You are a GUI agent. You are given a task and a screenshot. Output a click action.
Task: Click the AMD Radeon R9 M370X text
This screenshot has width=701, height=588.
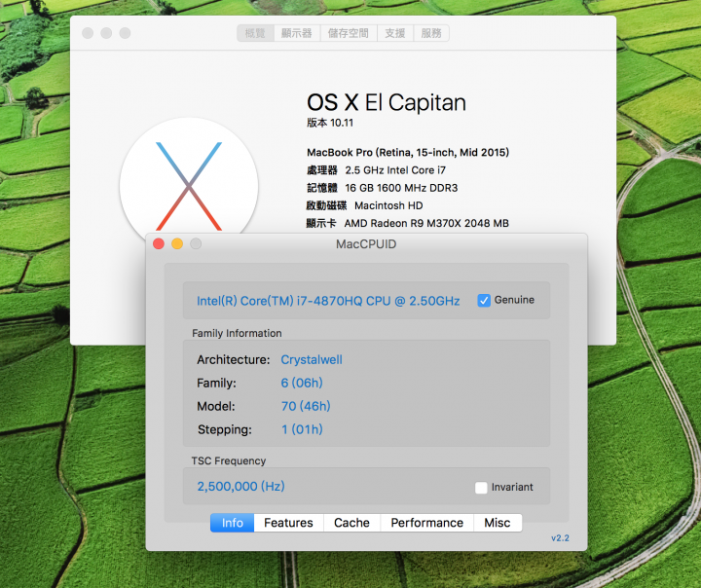426,223
